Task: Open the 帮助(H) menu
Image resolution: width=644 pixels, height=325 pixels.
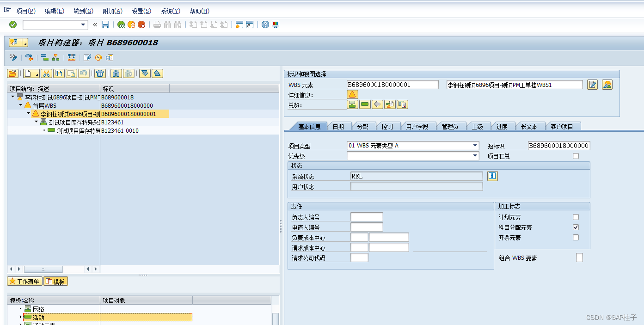Action: tap(199, 11)
